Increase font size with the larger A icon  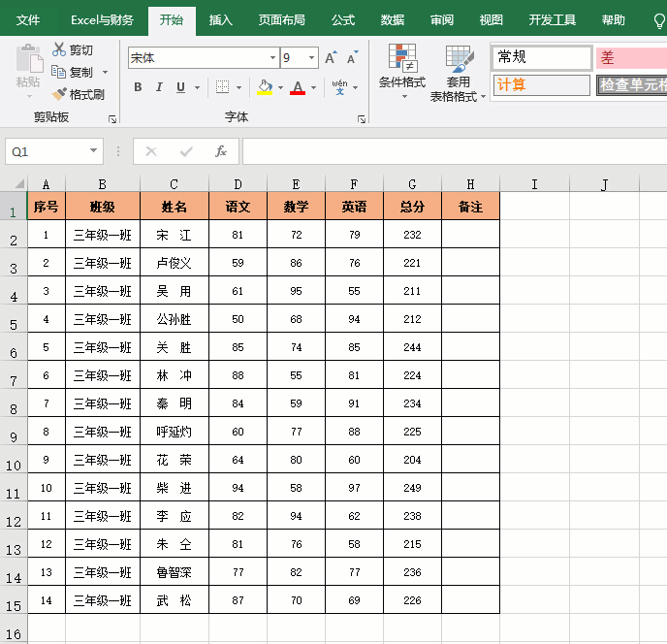pos(331,57)
